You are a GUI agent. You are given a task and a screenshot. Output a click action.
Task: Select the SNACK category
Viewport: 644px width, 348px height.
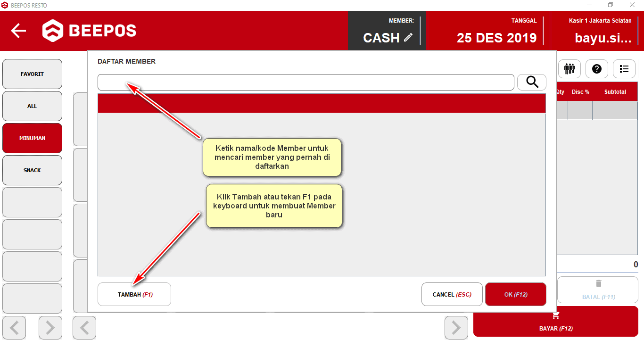pyautogui.click(x=32, y=170)
